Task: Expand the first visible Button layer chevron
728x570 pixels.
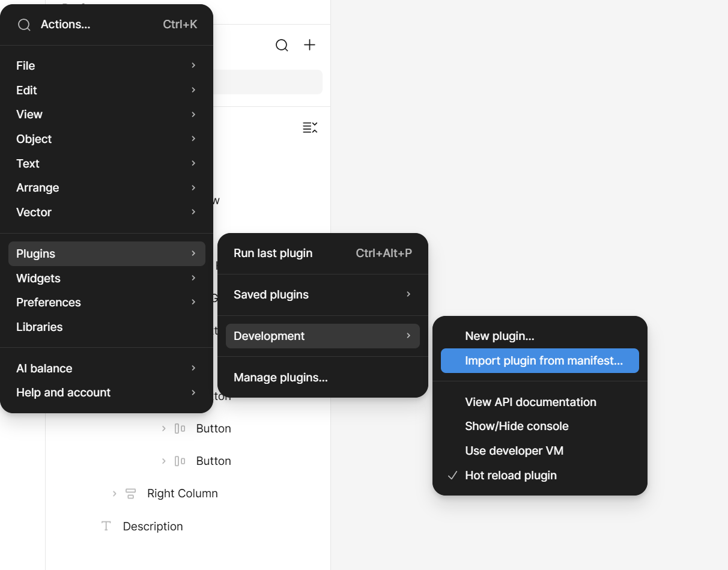Action: click(163, 428)
